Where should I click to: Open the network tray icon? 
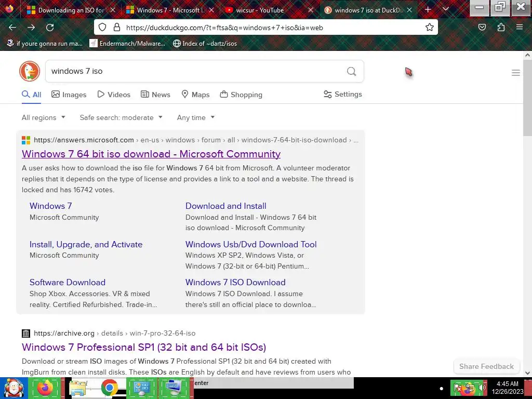coord(469,388)
